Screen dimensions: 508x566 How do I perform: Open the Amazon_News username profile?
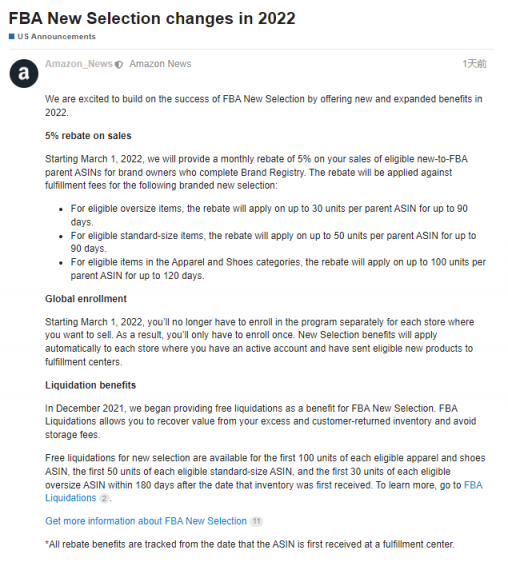point(79,64)
